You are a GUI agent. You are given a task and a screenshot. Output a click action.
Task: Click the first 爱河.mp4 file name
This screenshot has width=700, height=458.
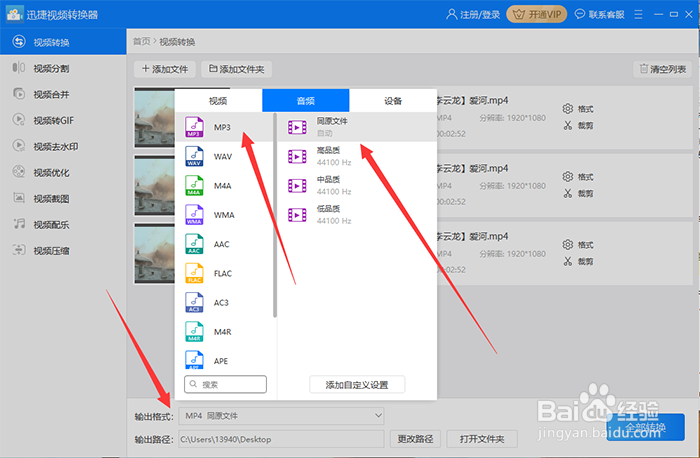tap(472, 100)
